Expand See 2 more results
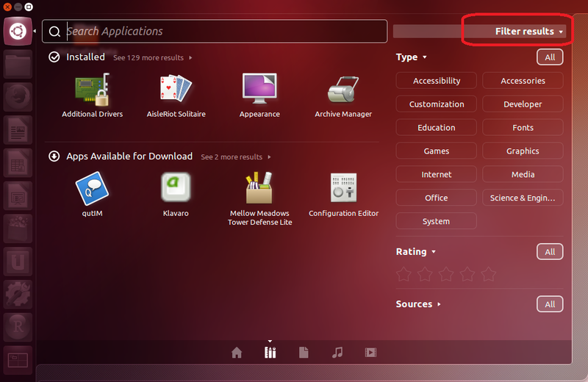588x382 pixels. point(235,156)
